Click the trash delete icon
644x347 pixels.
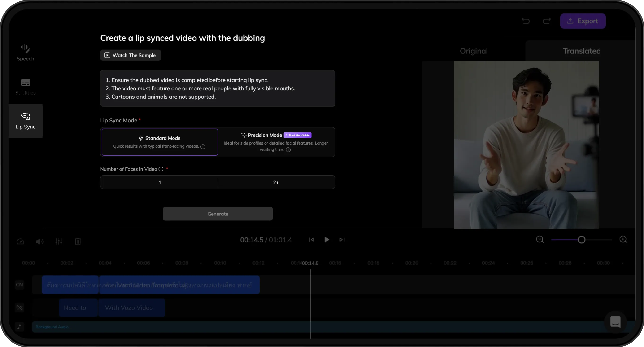[78, 242]
